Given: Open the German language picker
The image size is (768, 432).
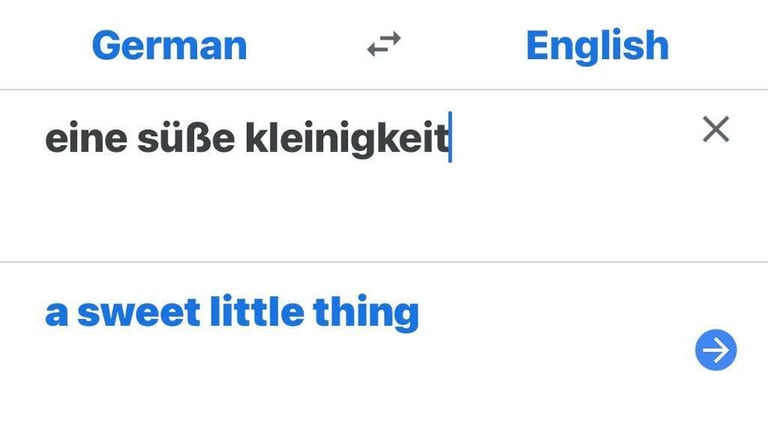Looking at the screenshot, I should [x=169, y=46].
